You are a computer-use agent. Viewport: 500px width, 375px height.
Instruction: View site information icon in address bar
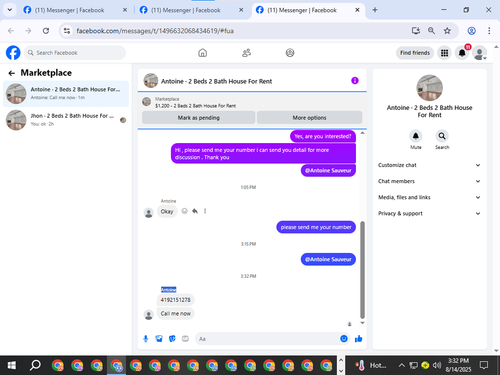coord(67,31)
